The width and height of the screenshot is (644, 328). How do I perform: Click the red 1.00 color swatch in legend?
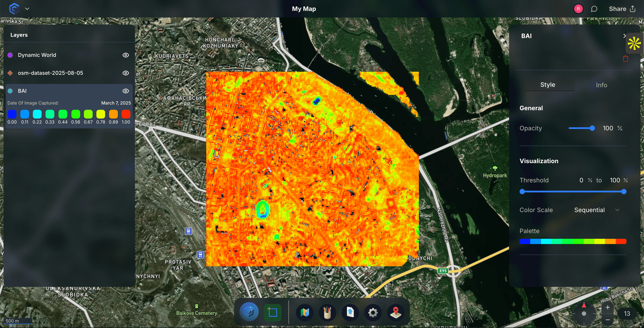pyautogui.click(x=126, y=115)
